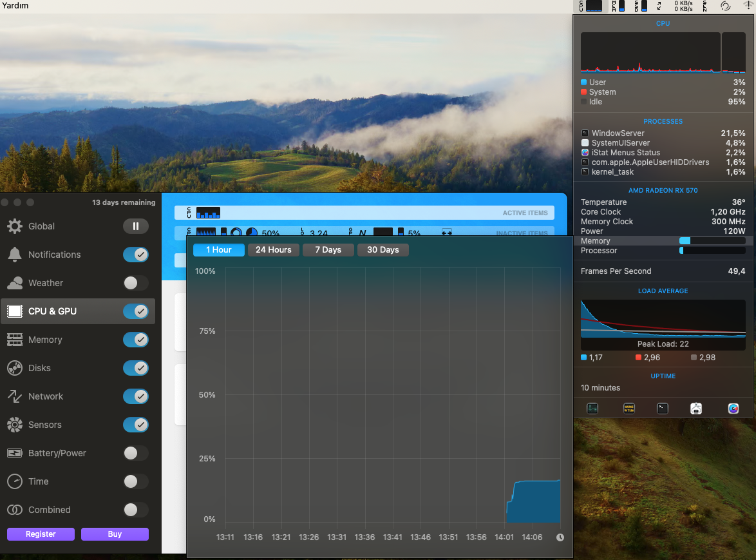Show the 30 Days history tab
The image size is (756, 560).
point(383,250)
